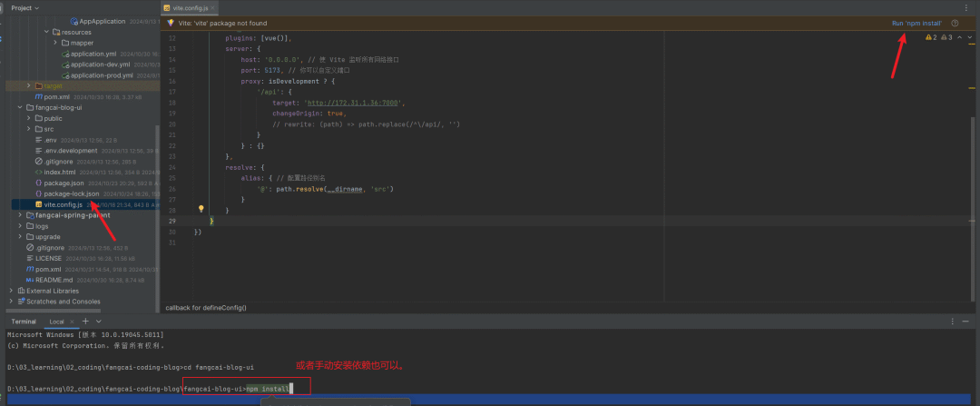This screenshot has width=980, height=406.
Task: Collapse the fangcai-blog-ui folder
Action: pos(20,107)
